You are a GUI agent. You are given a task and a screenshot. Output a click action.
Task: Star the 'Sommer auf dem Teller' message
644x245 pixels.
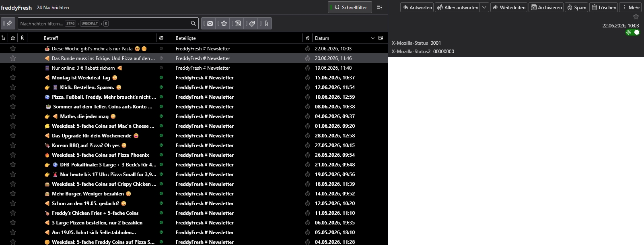[x=13, y=106]
